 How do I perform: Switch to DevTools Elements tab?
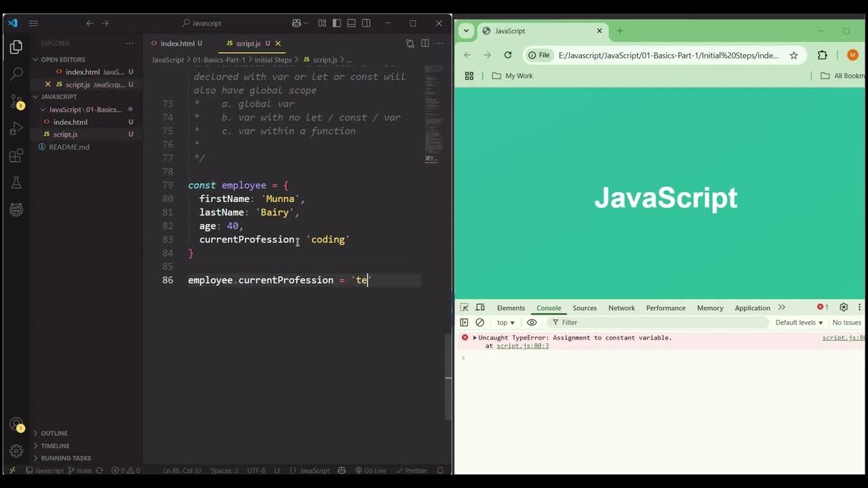click(x=511, y=308)
